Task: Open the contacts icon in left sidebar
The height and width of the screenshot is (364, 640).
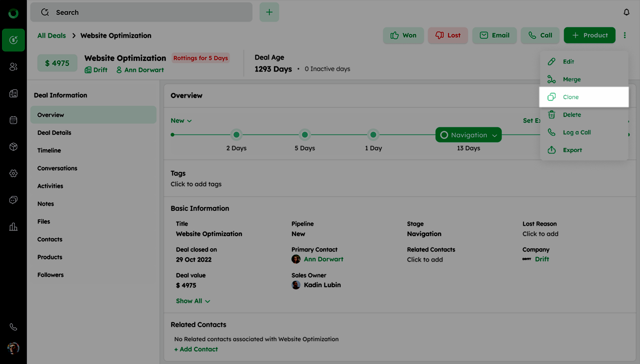Action: [13, 67]
